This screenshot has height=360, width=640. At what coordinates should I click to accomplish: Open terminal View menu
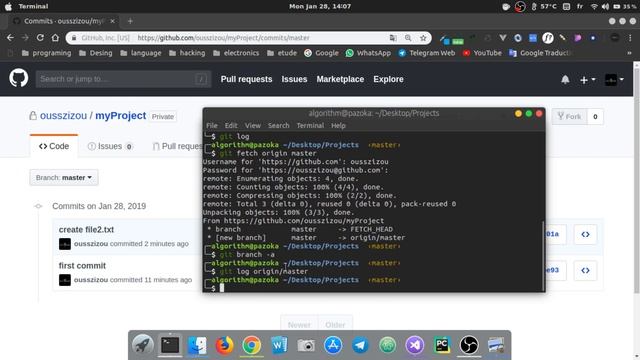[253, 126]
